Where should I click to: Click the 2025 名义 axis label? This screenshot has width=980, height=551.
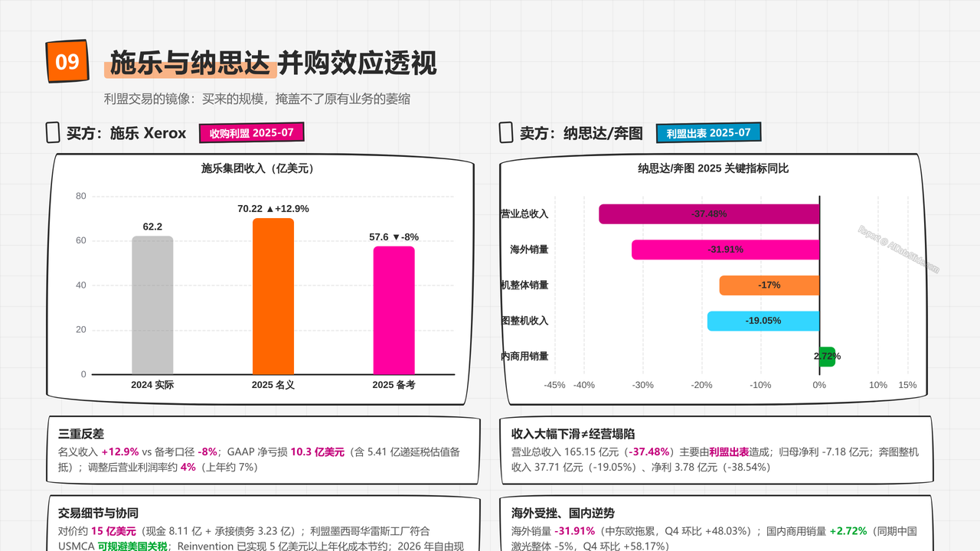(273, 385)
